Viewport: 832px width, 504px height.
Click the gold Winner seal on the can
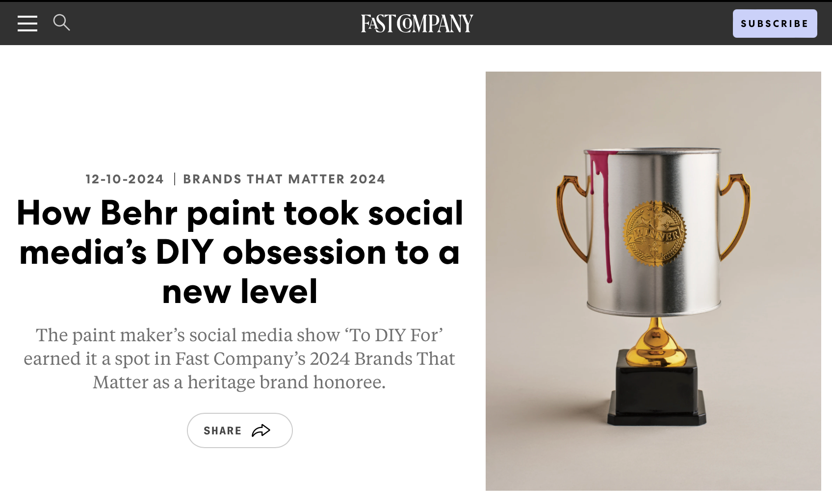pos(655,234)
